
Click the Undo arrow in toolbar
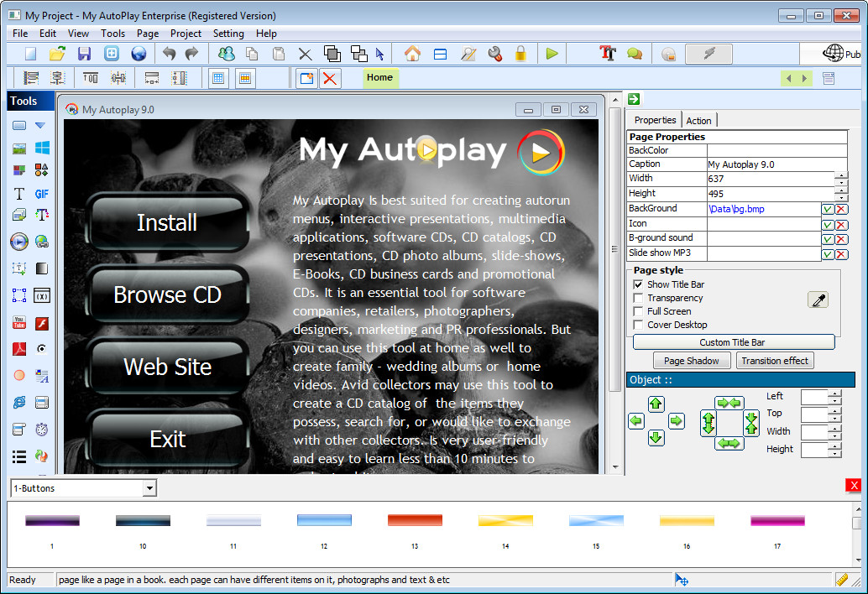(169, 54)
